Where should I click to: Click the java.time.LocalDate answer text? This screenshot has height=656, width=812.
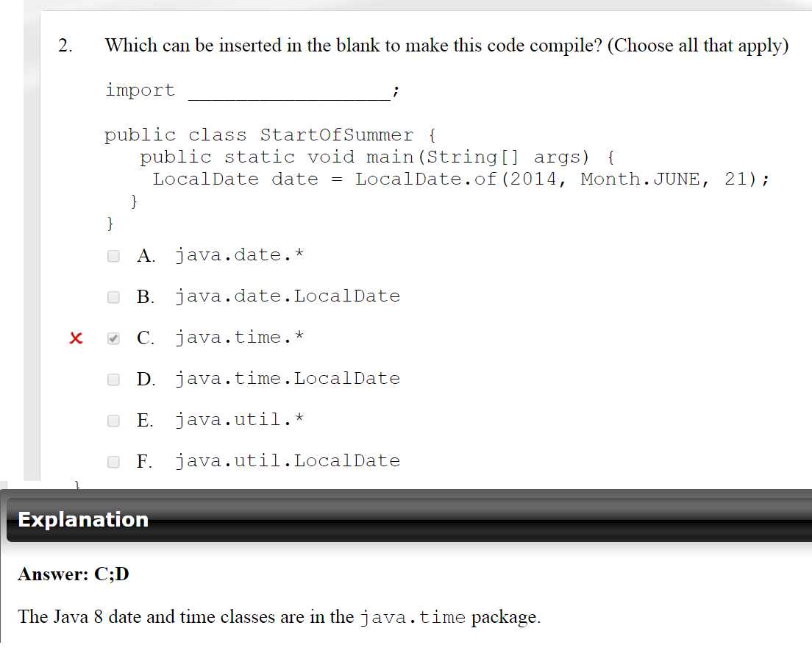288,379
